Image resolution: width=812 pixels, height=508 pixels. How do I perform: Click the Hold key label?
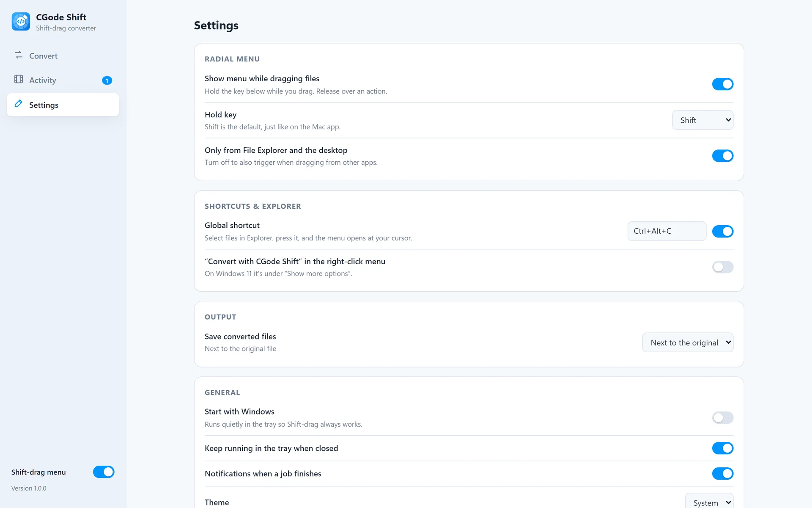220,115
